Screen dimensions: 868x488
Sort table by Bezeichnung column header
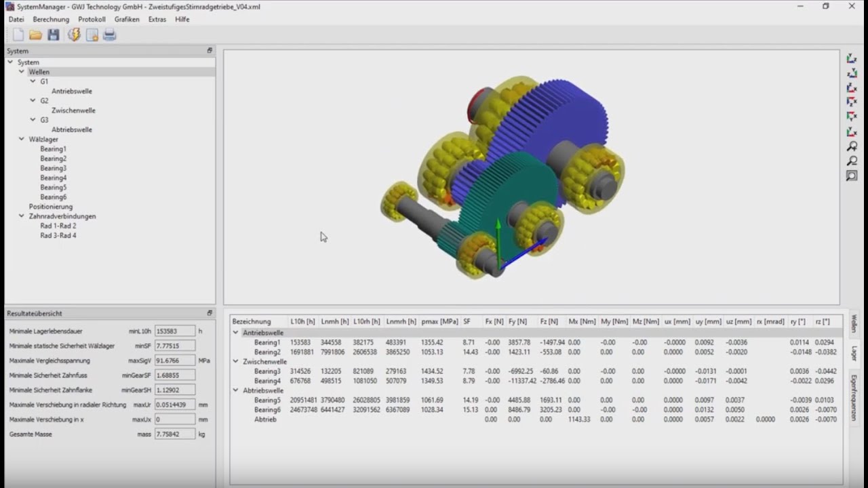[252, 321]
